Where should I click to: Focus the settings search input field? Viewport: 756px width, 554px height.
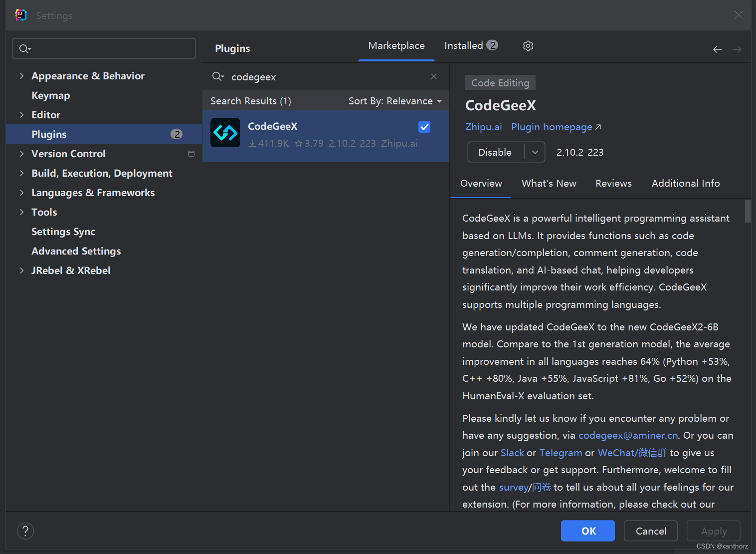104,49
